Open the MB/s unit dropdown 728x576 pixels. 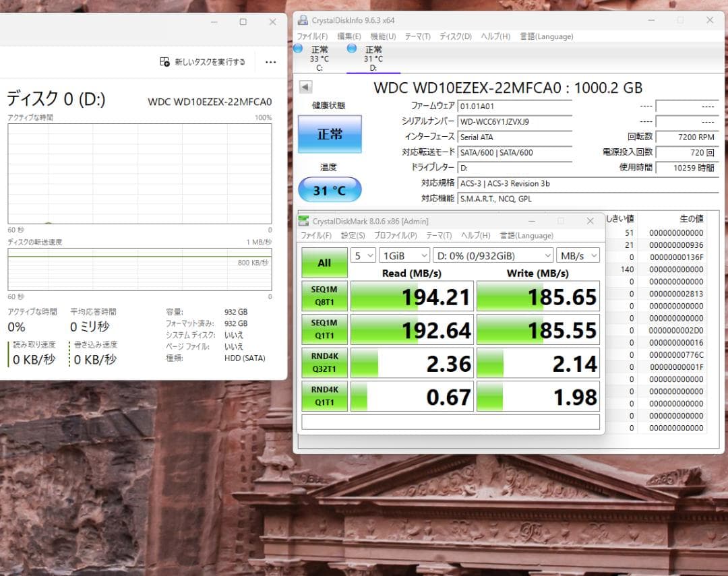pyautogui.click(x=578, y=255)
